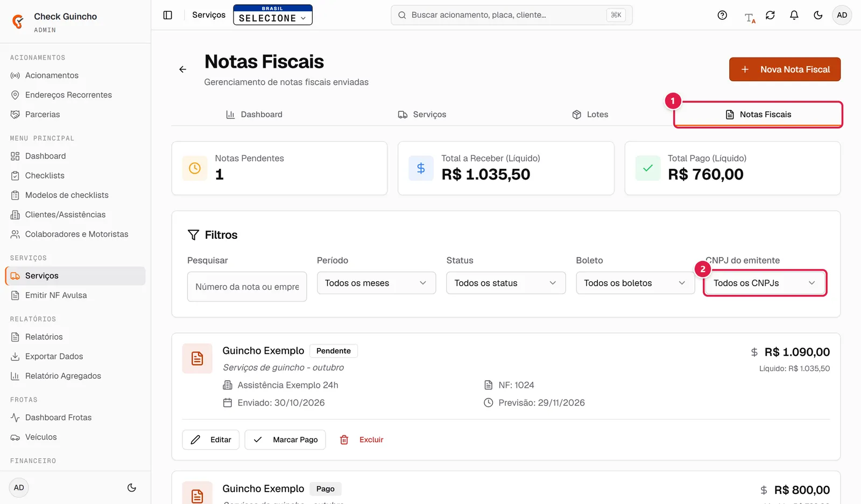
Task: Click the dollar icon on Total a Receber card
Action: tap(421, 168)
